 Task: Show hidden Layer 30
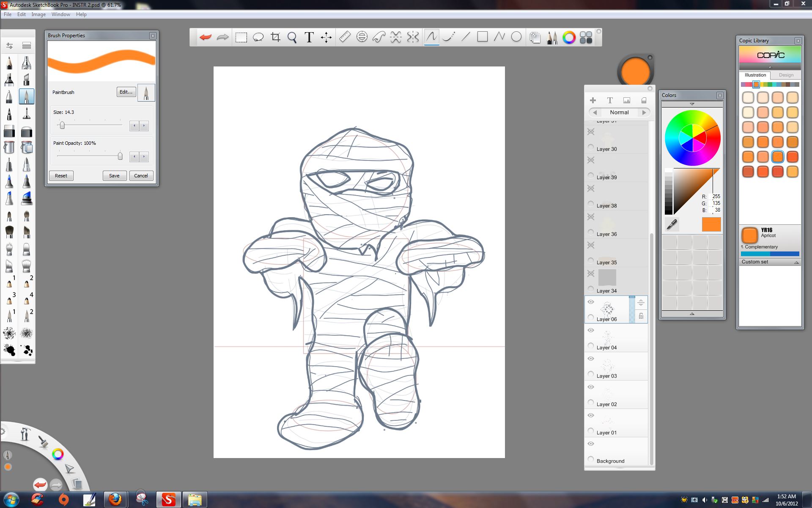(x=591, y=132)
